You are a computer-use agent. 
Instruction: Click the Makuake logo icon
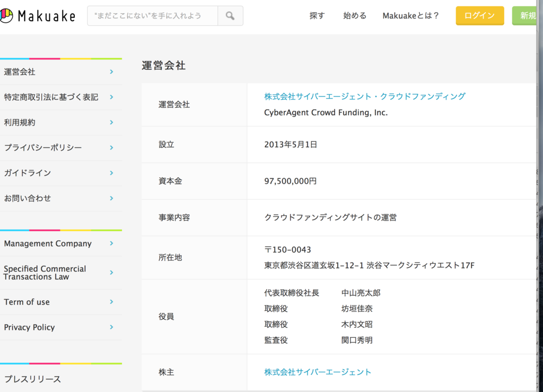[x=6, y=15]
